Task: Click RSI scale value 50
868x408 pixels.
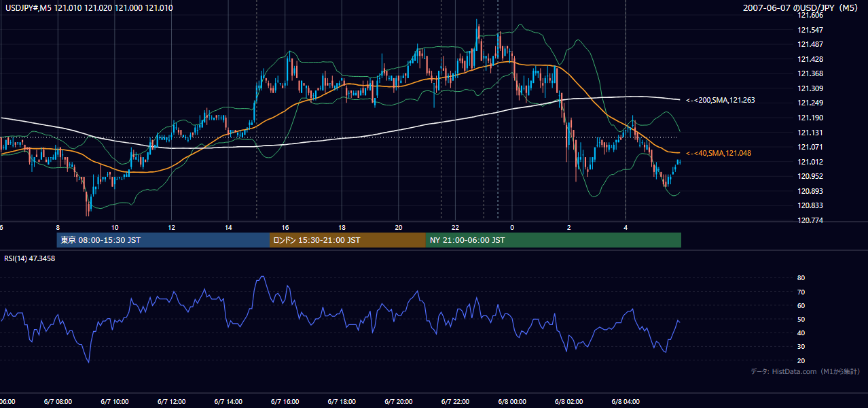Action: coord(801,319)
